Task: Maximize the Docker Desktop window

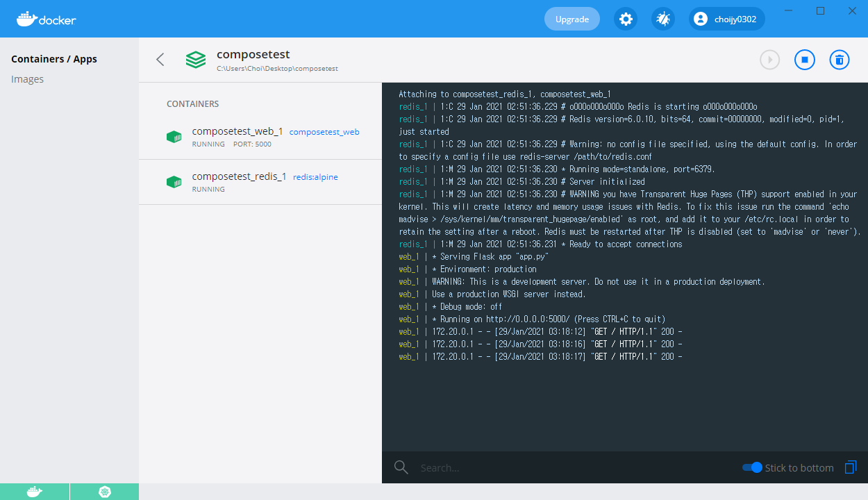Action: click(x=820, y=10)
